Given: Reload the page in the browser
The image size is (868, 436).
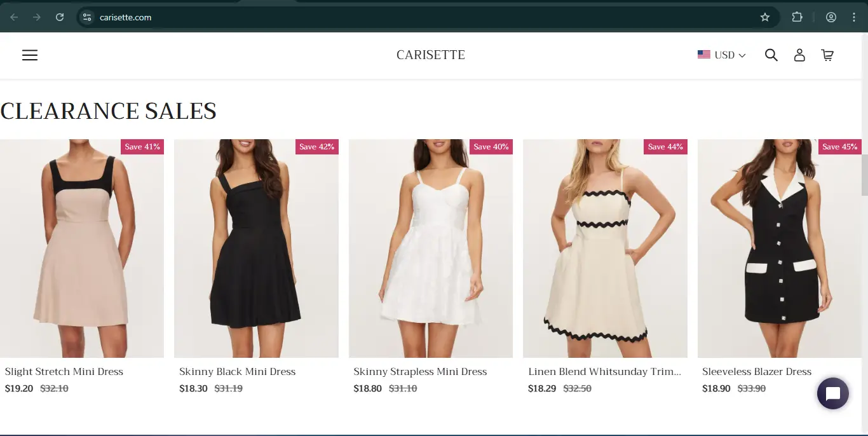Looking at the screenshot, I should point(60,17).
